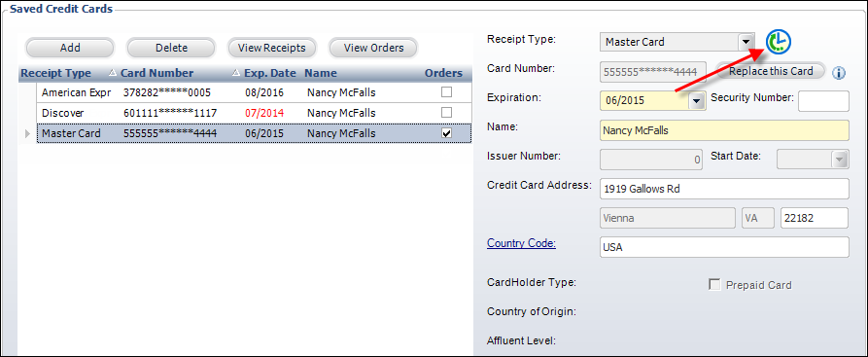
Task: Click the red expired date 07/2014
Action: pyautogui.click(x=264, y=113)
